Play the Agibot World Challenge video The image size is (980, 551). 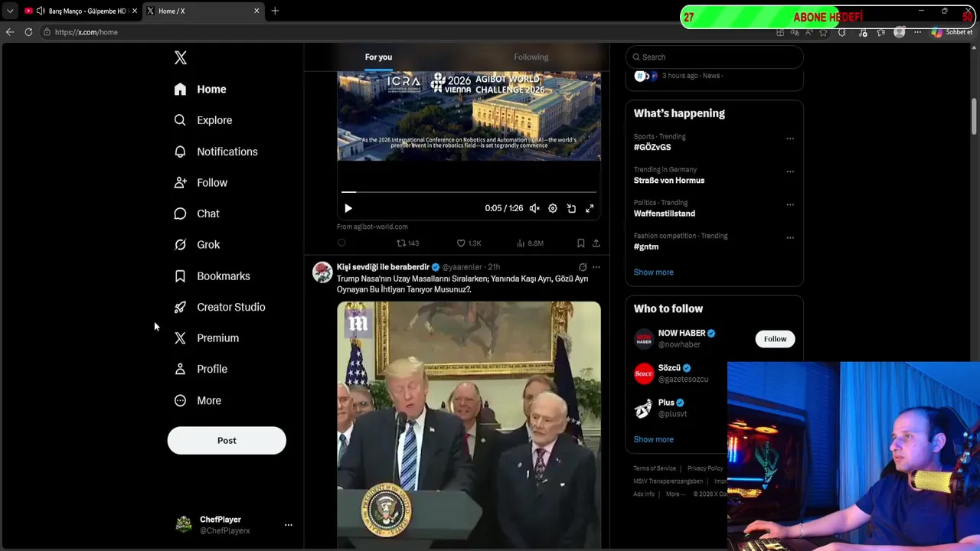348,208
